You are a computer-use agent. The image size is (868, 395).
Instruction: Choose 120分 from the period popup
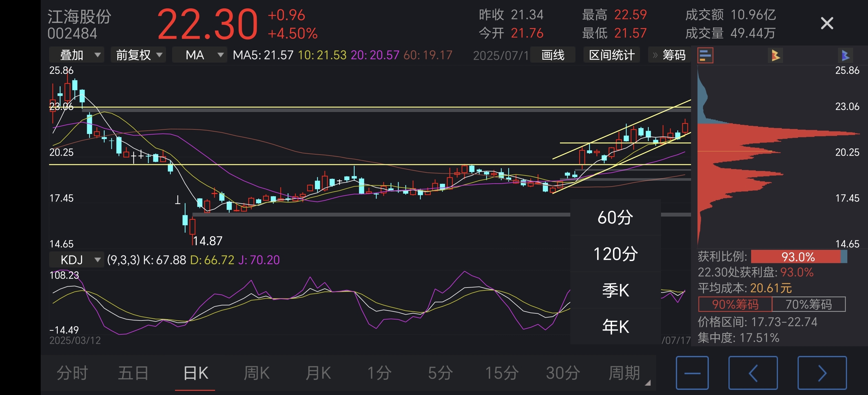[615, 254]
